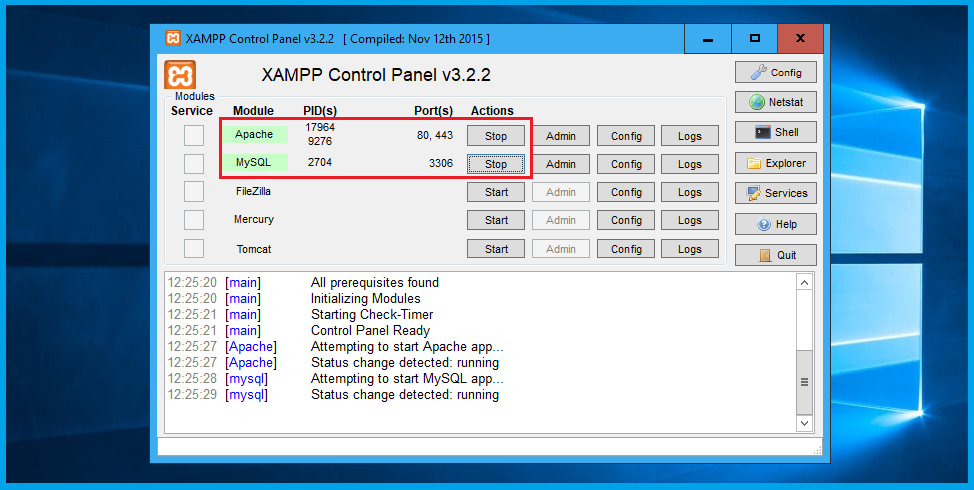The image size is (974, 490).
Task: Stop the MySQL module
Action: (496, 164)
